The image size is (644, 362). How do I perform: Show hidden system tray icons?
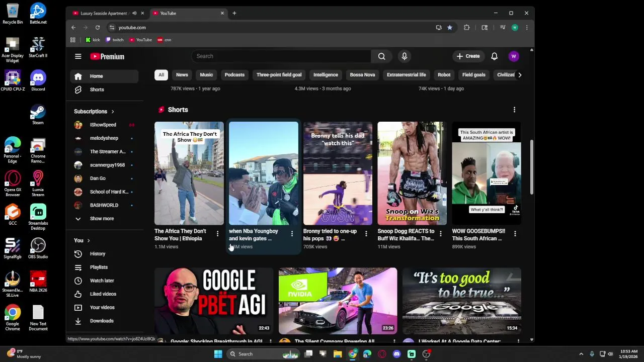click(x=581, y=354)
